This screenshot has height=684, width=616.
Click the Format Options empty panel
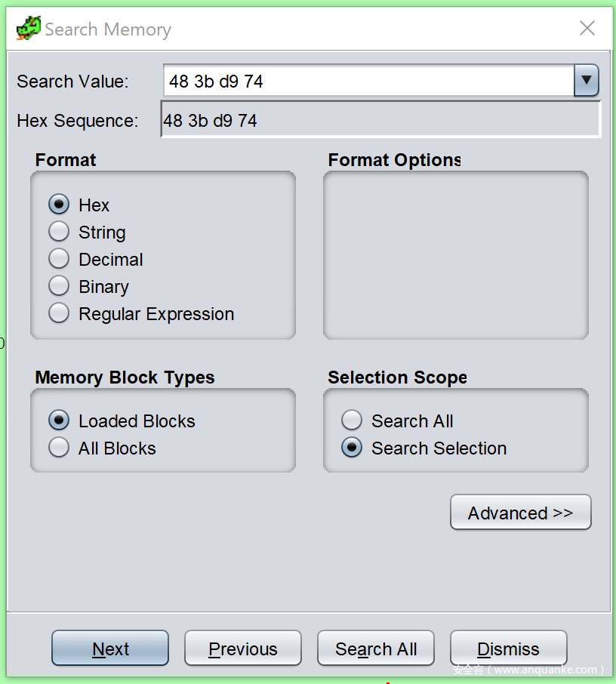click(455, 255)
